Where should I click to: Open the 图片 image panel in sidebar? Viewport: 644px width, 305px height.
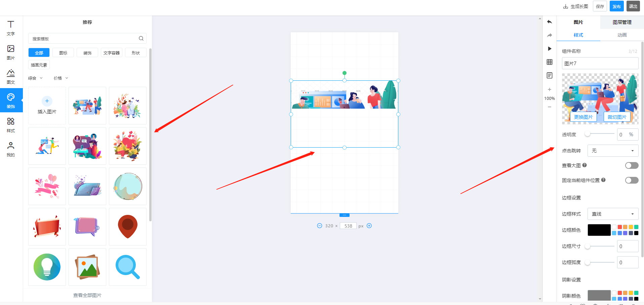point(11,52)
